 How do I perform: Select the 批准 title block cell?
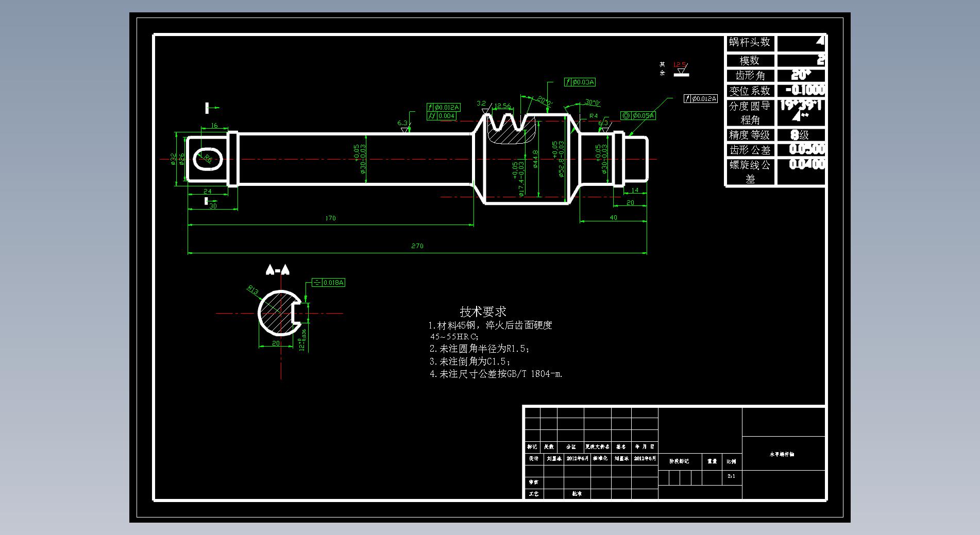click(x=577, y=494)
